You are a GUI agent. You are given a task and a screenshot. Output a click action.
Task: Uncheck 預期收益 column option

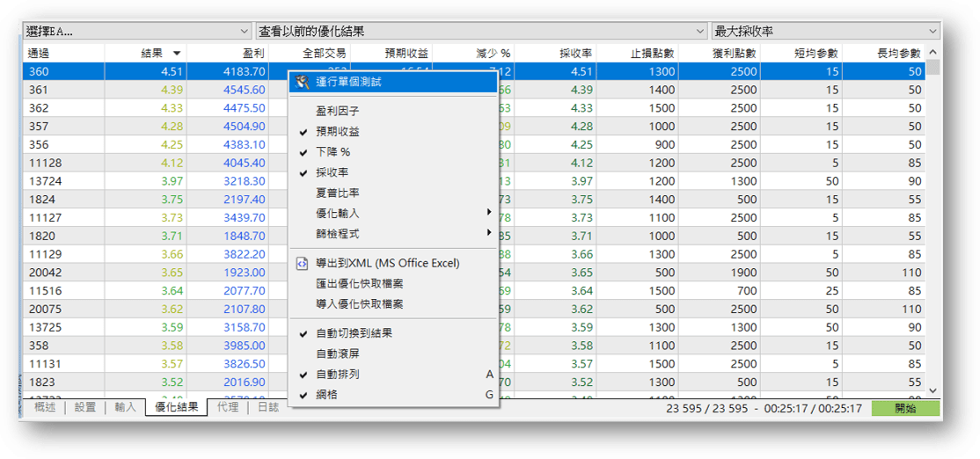(x=392, y=132)
